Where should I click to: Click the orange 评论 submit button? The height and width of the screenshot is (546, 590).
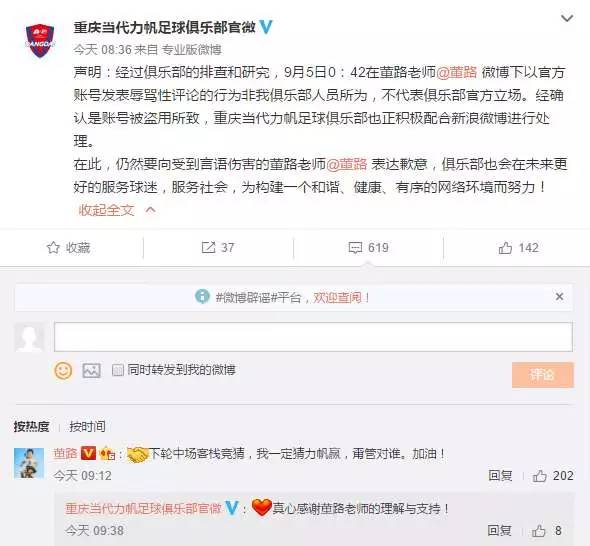[x=543, y=374]
